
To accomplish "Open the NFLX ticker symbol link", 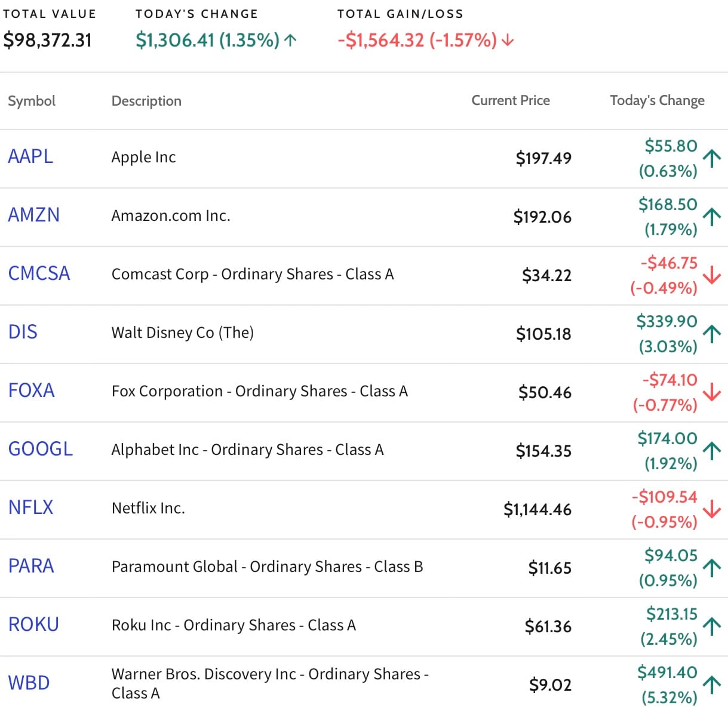I will pos(30,507).
